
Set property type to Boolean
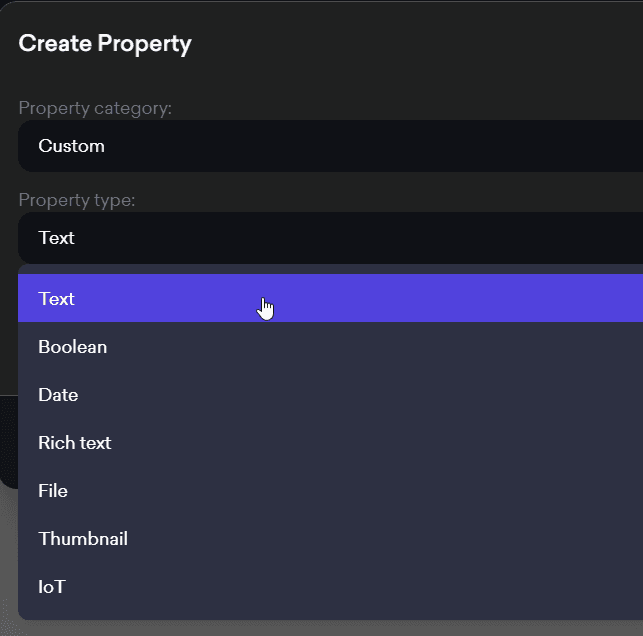73,347
